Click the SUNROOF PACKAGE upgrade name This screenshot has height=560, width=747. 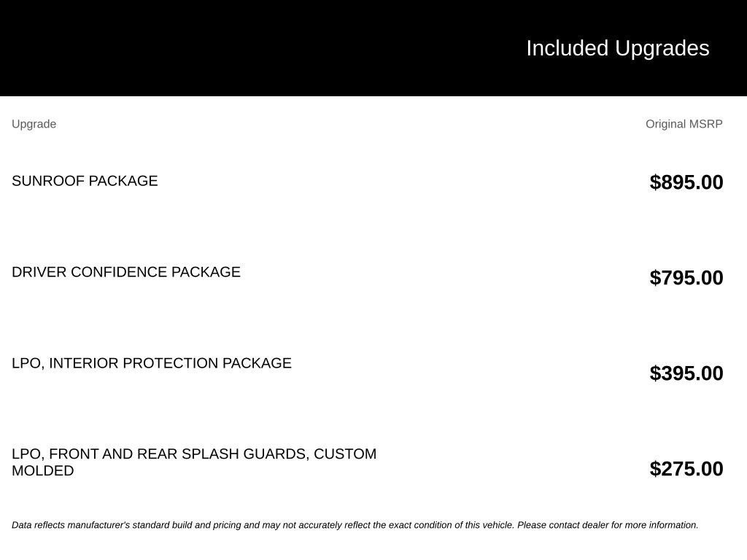[85, 181]
